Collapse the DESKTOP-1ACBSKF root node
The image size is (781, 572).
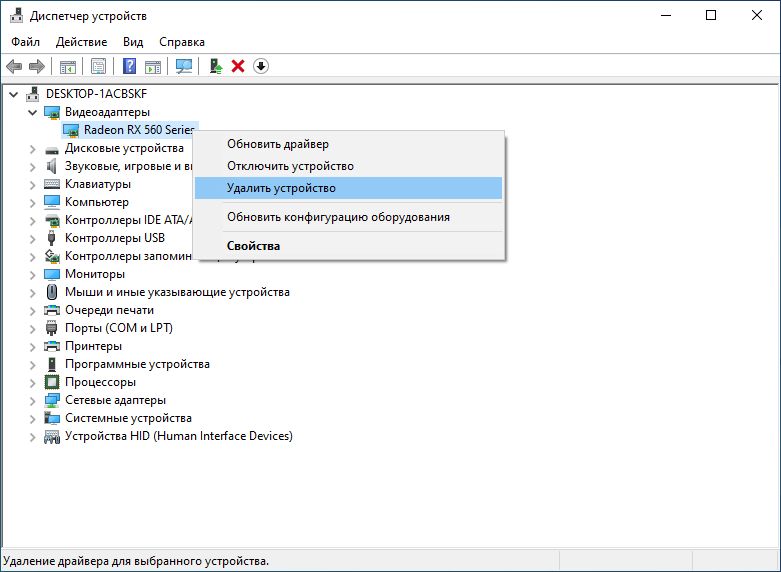point(14,94)
